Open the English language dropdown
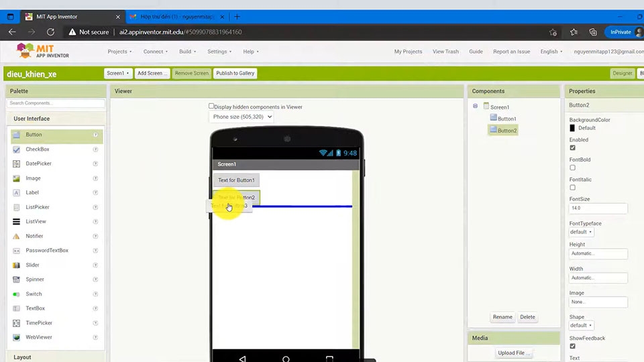Viewport: 644px width, 362px height. click(551, 52)
